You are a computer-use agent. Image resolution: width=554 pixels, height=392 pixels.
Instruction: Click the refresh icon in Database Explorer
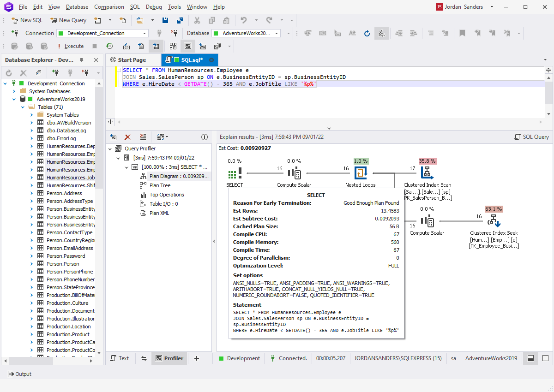(8, 72)
